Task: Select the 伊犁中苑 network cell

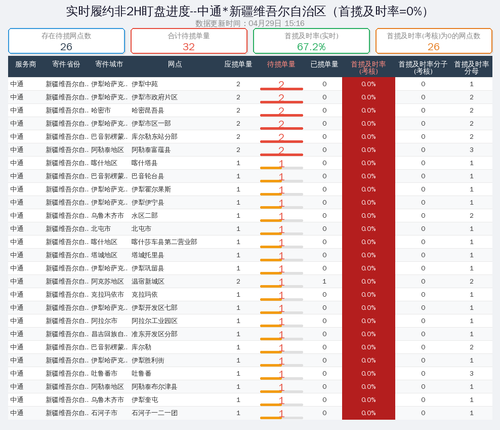Action: pos(145,84)
